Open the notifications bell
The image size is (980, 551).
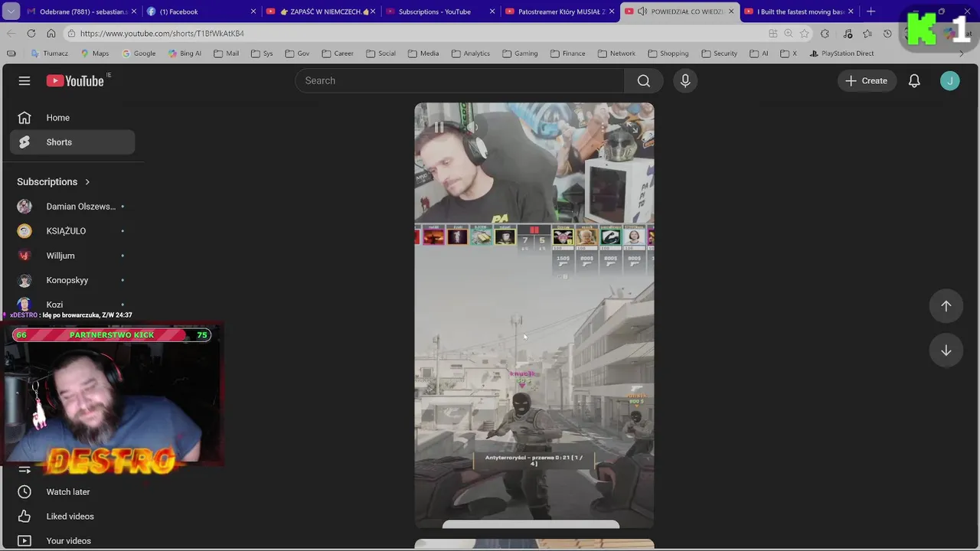pyautogui.click(x=914, y=80)
